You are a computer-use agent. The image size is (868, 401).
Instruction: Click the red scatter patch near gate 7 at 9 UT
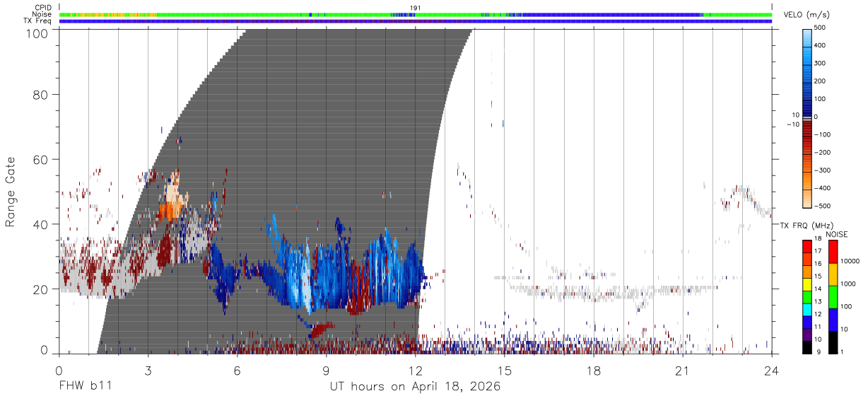[323, 329]
